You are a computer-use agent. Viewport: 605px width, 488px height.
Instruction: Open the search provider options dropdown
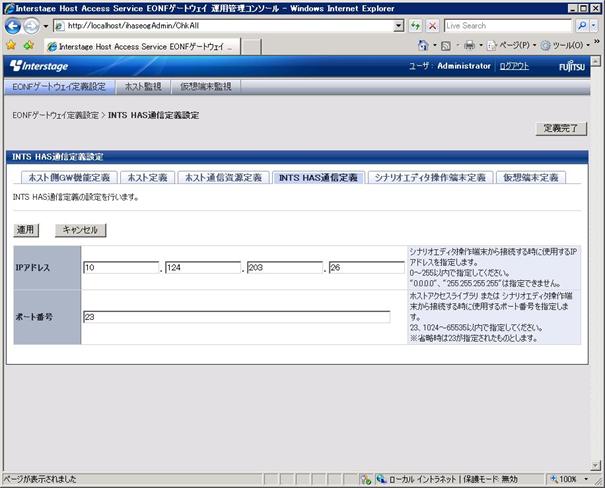[594, 26]
